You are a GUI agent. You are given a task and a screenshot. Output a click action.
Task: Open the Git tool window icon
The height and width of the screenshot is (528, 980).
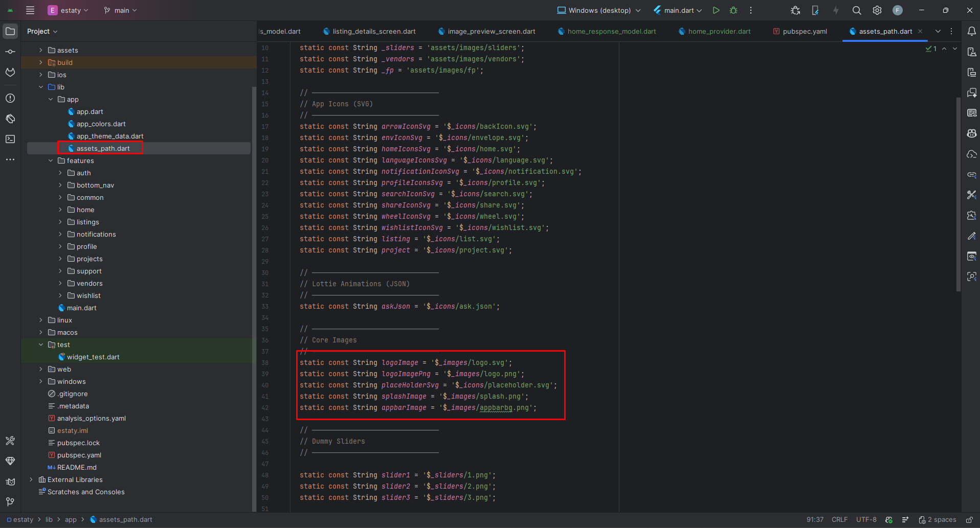tap(10, 502)
